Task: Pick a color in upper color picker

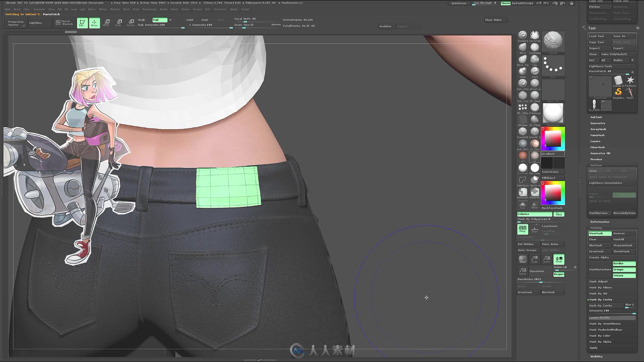Action: tap(553, 139)
